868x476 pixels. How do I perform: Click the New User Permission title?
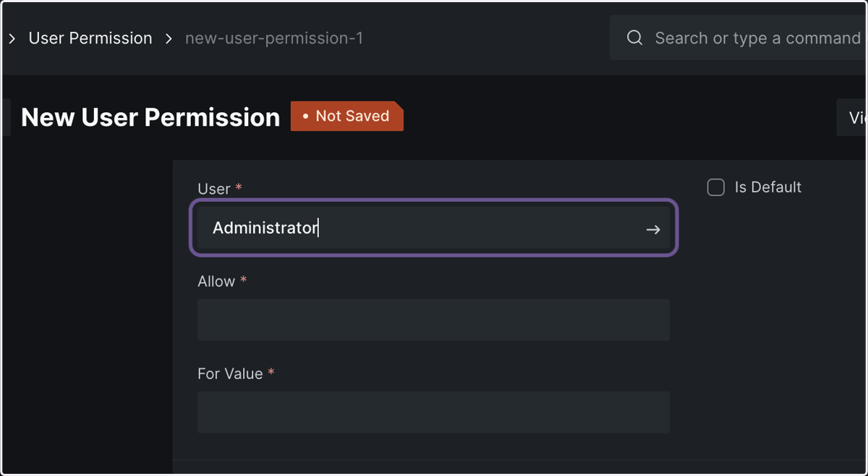pyautogui.click(x=150, y=117)
